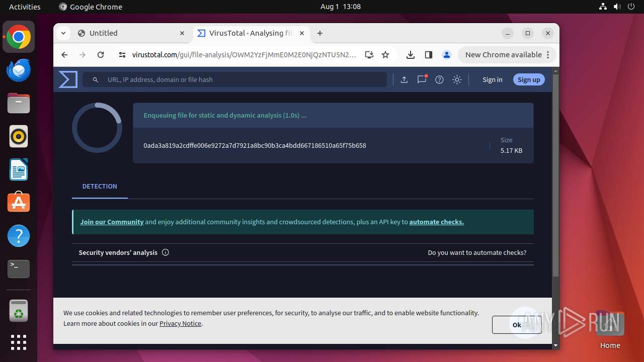Image resolution: width=644 pixels, height=362 pixels.
Task: Open the notifications chat icon
Action: click(422, 79)
